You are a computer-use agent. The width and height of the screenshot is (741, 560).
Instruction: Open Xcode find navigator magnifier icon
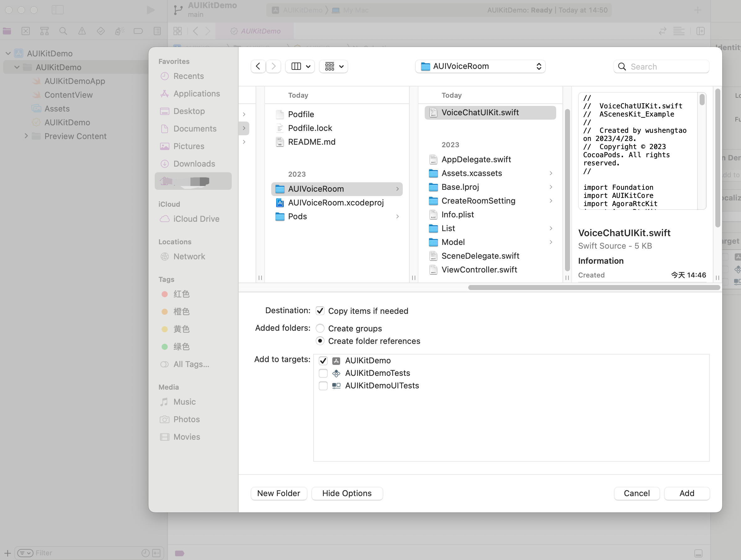(x=63, y=31)
